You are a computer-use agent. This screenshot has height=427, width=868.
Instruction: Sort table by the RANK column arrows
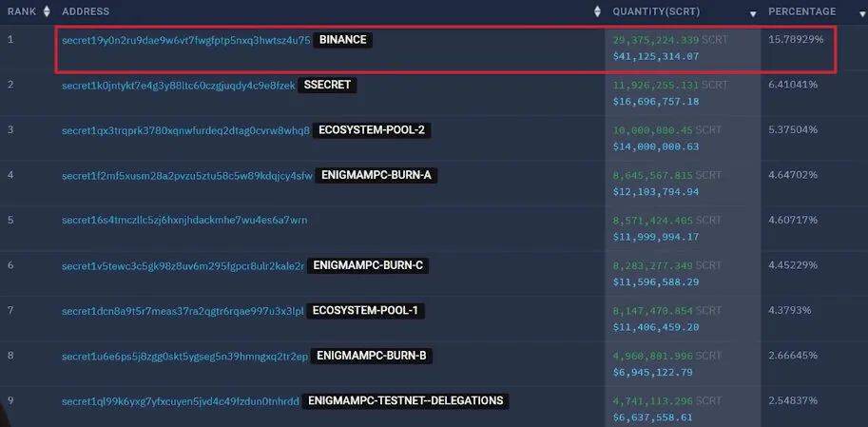tap(47, 11)
